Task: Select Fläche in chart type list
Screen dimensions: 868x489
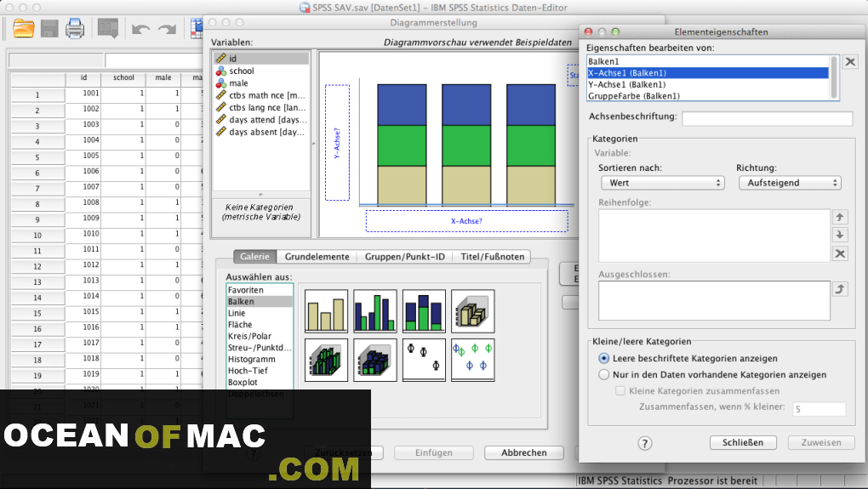Action: pyautogui.click(x=260, y=325)
